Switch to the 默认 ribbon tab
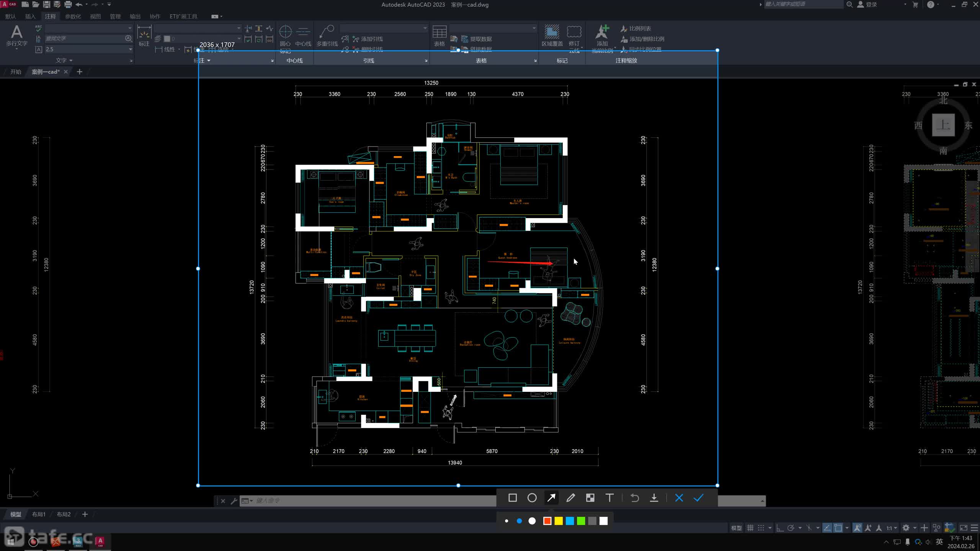This screenshot has width=980, height=551. [x=11, y=16]
